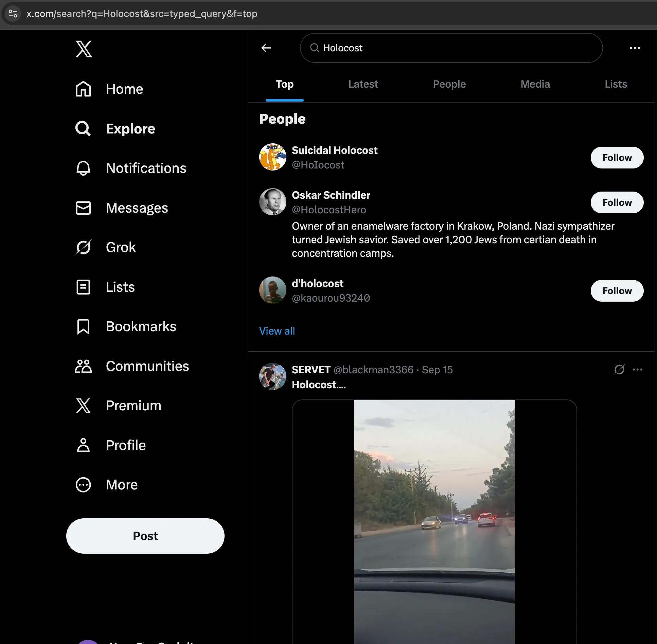This screenshot has height=644, width=657.
Task: Click the X logo icon
Action: [84, 49]
